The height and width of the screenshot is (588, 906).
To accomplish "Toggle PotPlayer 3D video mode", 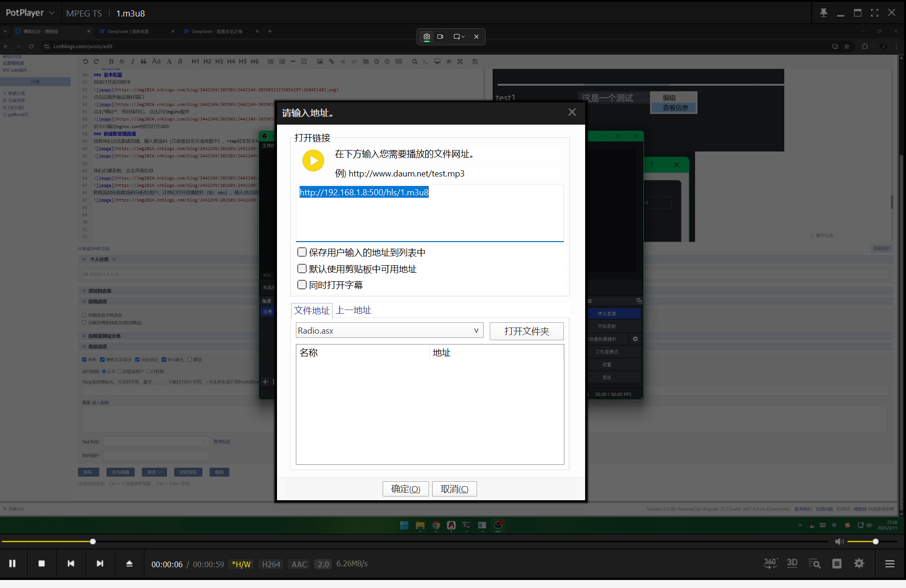I will (792, 563).
